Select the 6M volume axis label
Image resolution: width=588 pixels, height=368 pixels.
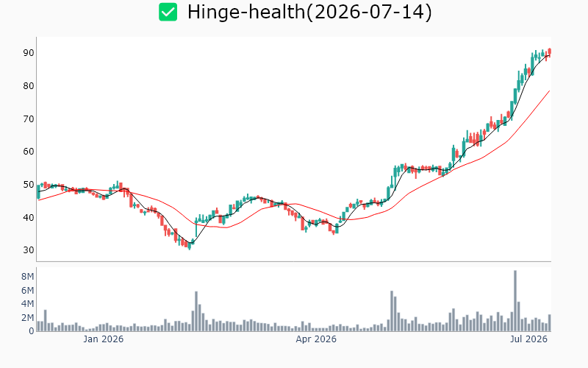(27, 290)
